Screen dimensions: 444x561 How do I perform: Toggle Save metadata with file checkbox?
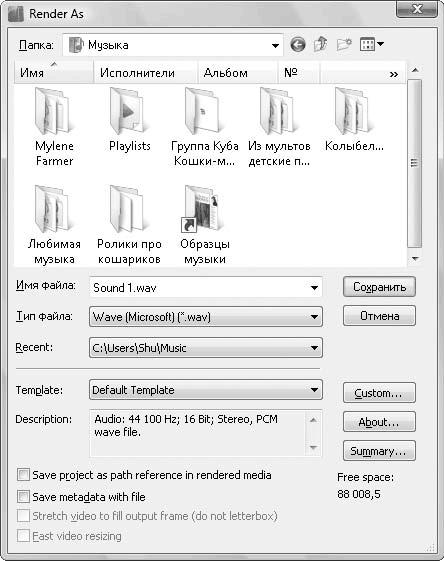pyautogui.click(x=23, y=497)
